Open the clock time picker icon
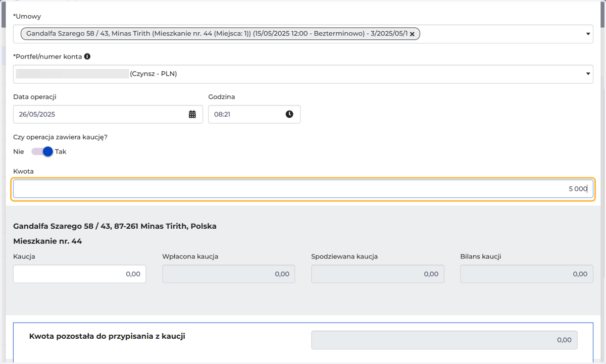606x364 pixels. coord(289,114)
